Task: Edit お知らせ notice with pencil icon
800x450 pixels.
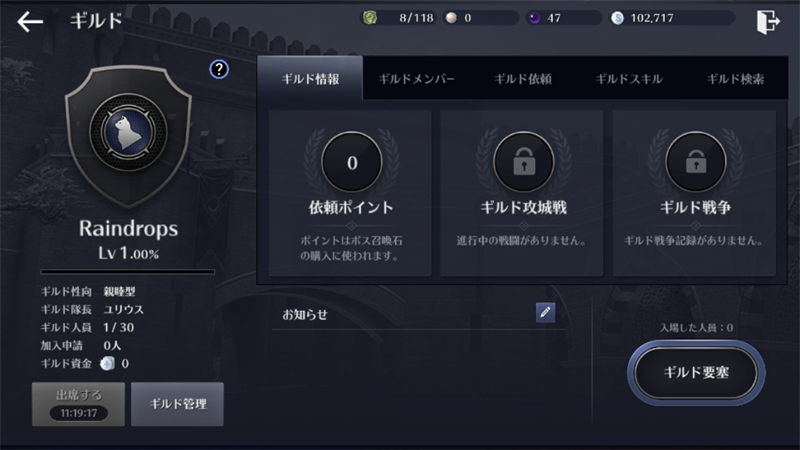Action: tap(545, 312)
